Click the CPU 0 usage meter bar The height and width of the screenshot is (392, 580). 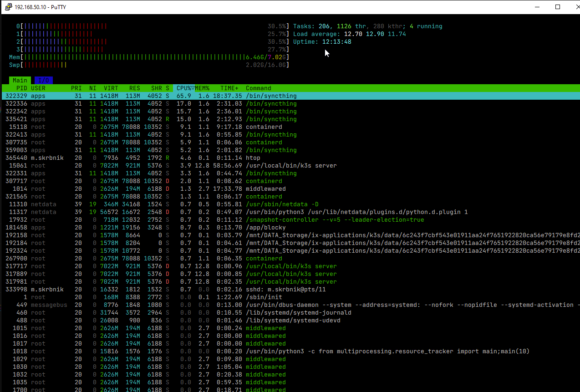[153, 26]
